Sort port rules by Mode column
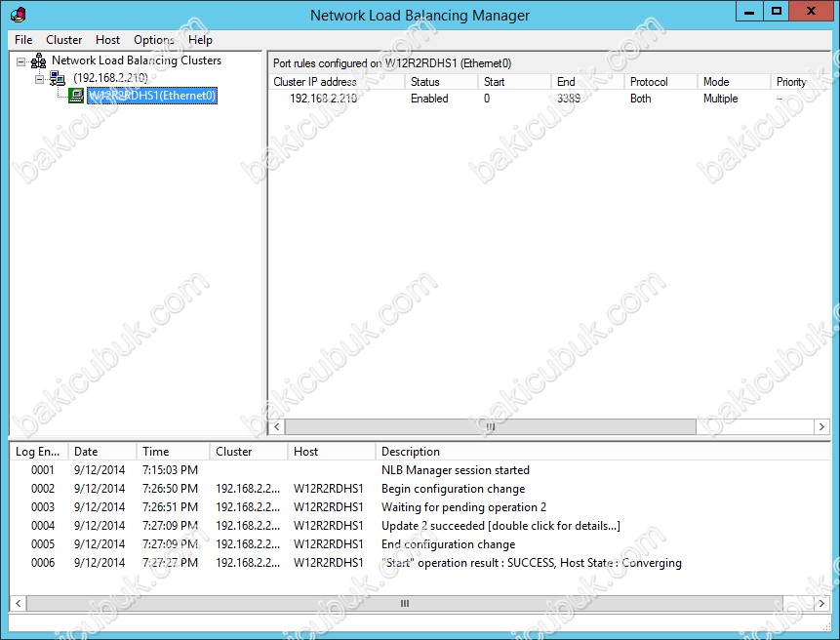 (x=734, y=81)
